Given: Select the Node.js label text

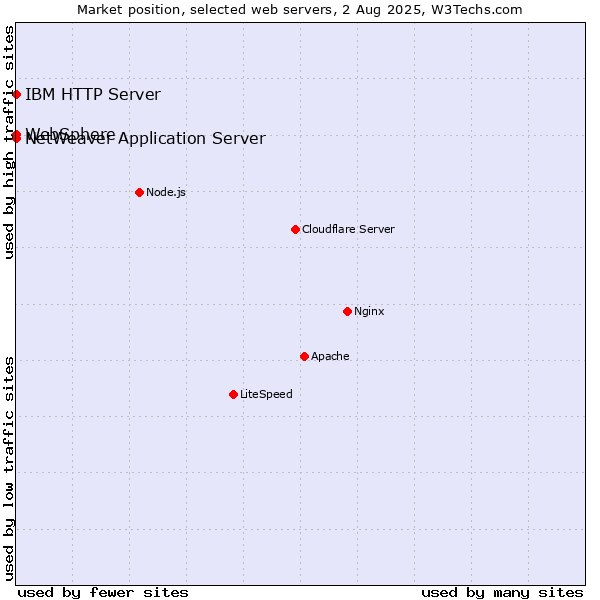Looking at the screenshot, I should pos(166,192).
